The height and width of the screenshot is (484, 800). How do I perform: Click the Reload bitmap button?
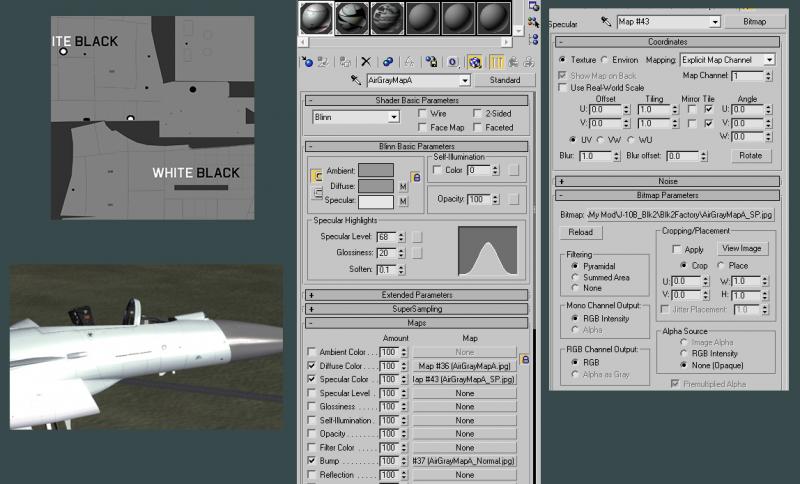pyautogui.click(x=581, y=233)
